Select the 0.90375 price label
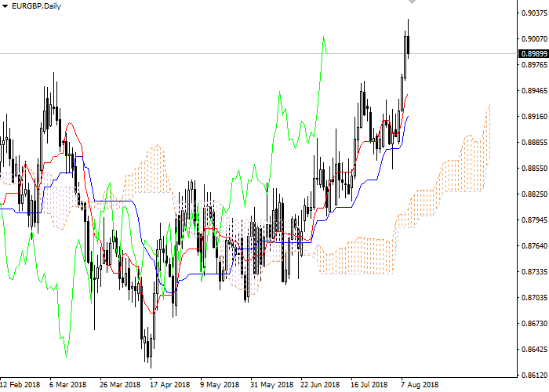The image size is (549, 392). coord(534,13)
